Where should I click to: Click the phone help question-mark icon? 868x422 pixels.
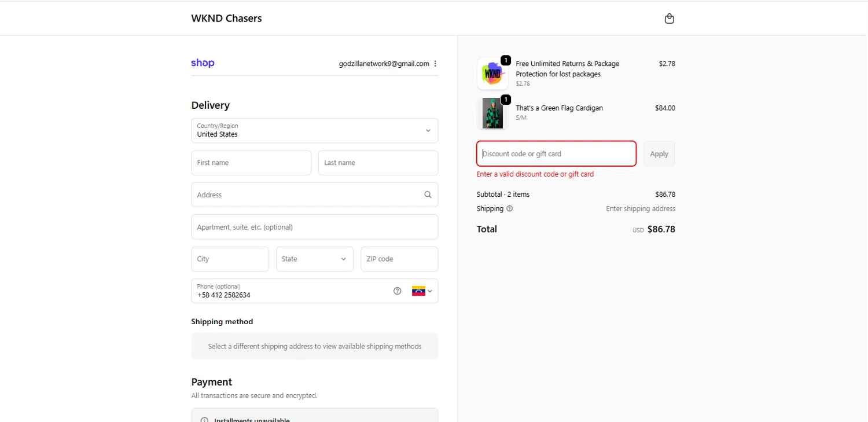pos(397,291)
